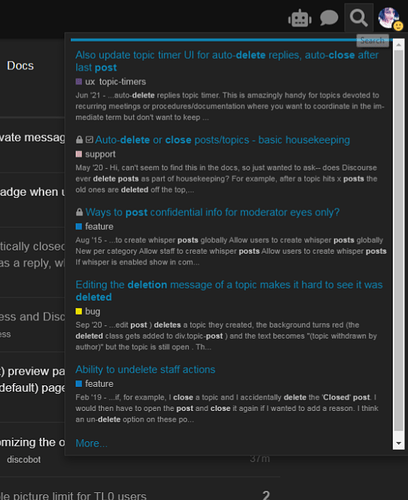Click the discobot username in topic list
This screenshot has width=408, height=500.
tap(24, 459)
